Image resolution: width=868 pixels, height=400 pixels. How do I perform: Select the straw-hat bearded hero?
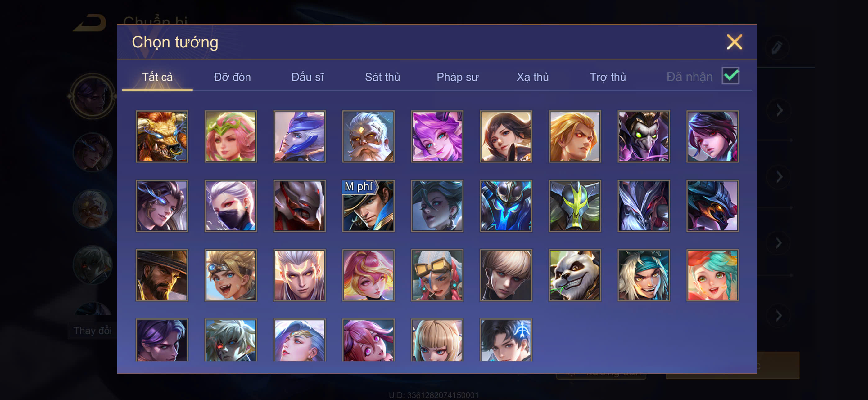(x=162, y=275)
